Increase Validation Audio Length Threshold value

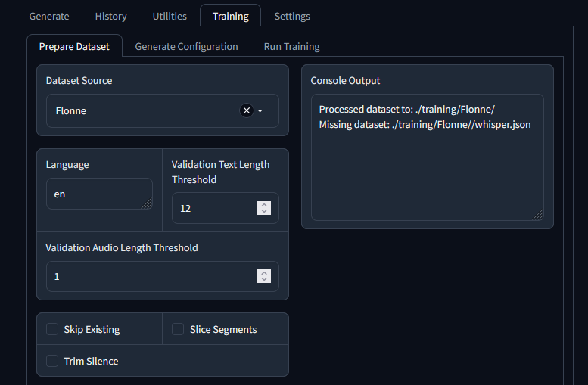pyautogui.click(x=264, y=273)
